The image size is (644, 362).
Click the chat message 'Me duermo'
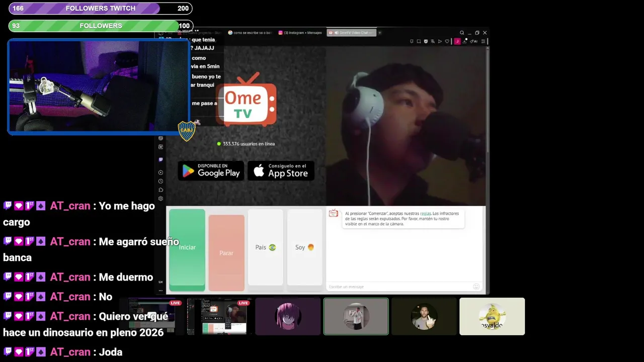pyautogui.click(x=126, y=277)
